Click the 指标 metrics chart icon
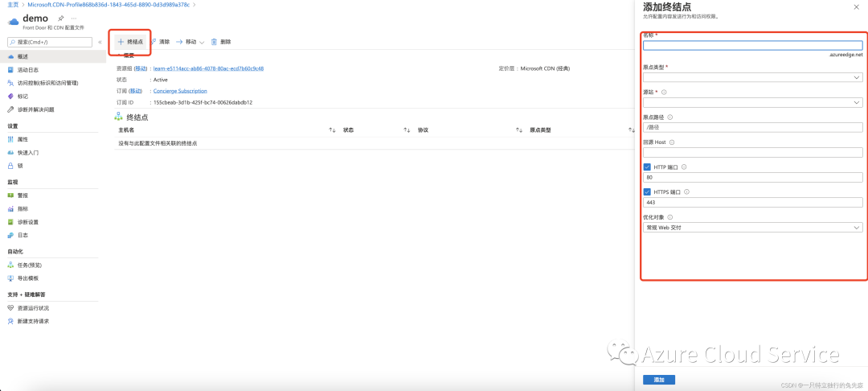868x391 pixels. coord(11,209)
